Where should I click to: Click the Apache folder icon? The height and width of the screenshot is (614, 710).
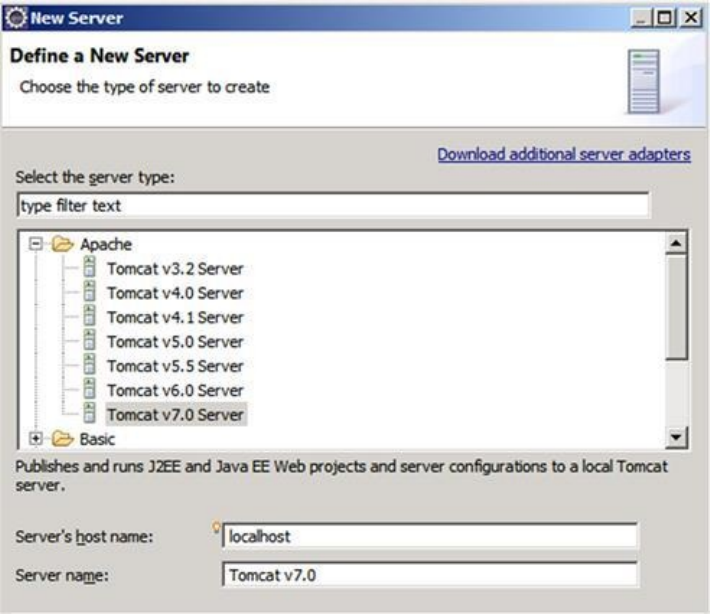[62, 244]
